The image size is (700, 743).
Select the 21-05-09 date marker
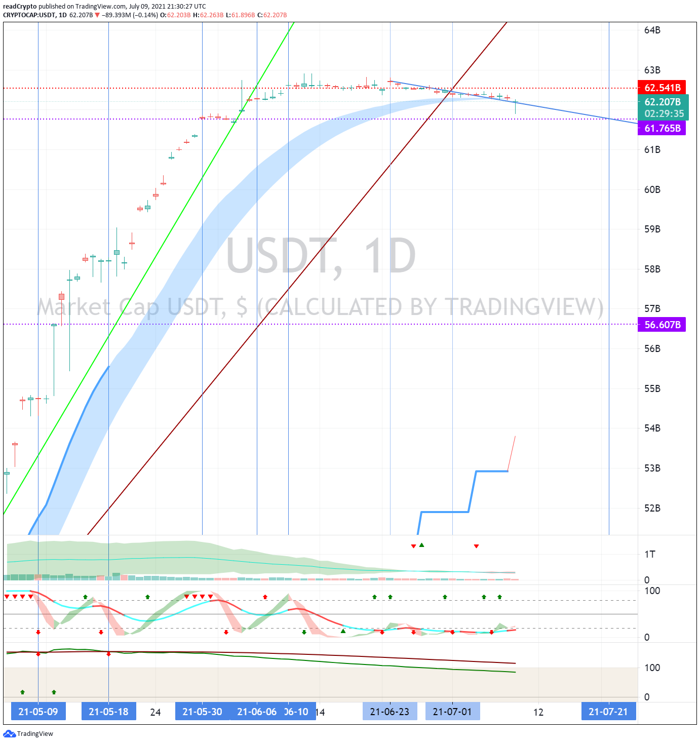[x=38, y=712]
